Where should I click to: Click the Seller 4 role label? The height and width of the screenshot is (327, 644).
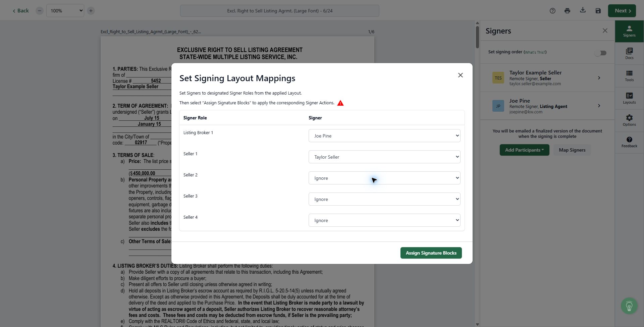pyautogui.click(x=191, y=217)
